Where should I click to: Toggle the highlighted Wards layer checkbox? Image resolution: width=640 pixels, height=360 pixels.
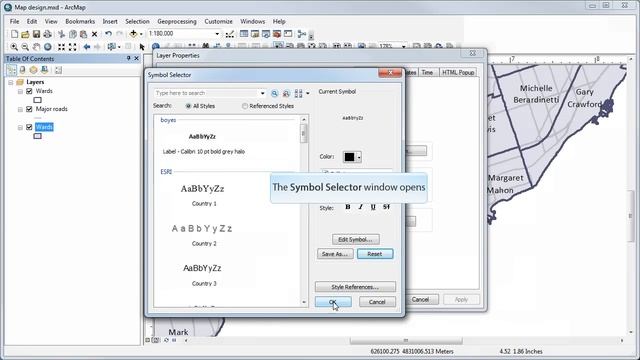(29, 127)
